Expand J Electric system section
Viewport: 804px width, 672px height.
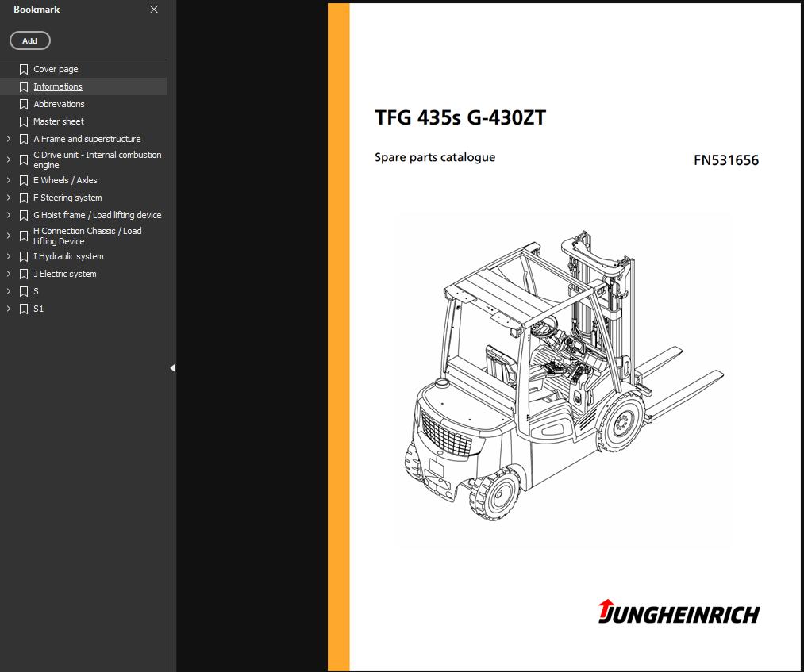coord(9,274)
